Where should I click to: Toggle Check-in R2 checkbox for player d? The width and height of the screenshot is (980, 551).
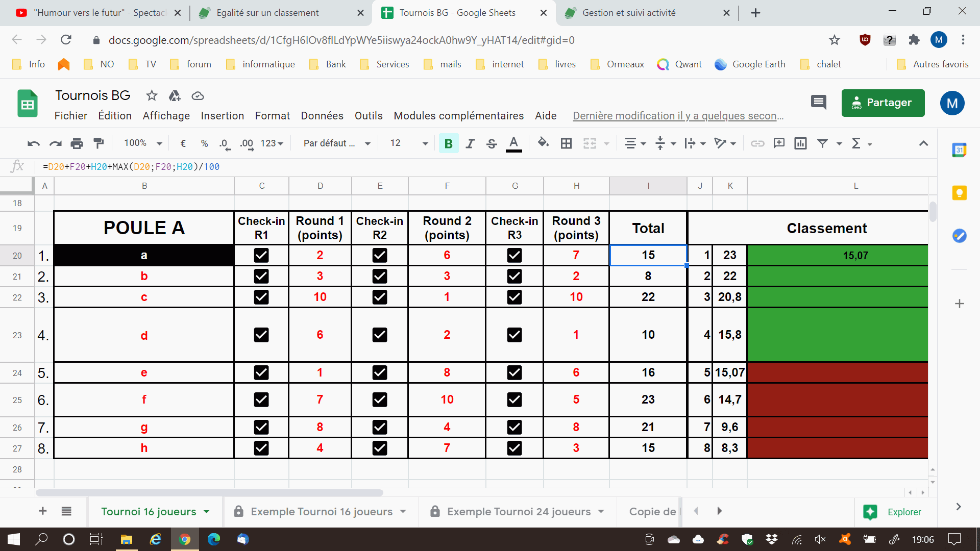380,335
